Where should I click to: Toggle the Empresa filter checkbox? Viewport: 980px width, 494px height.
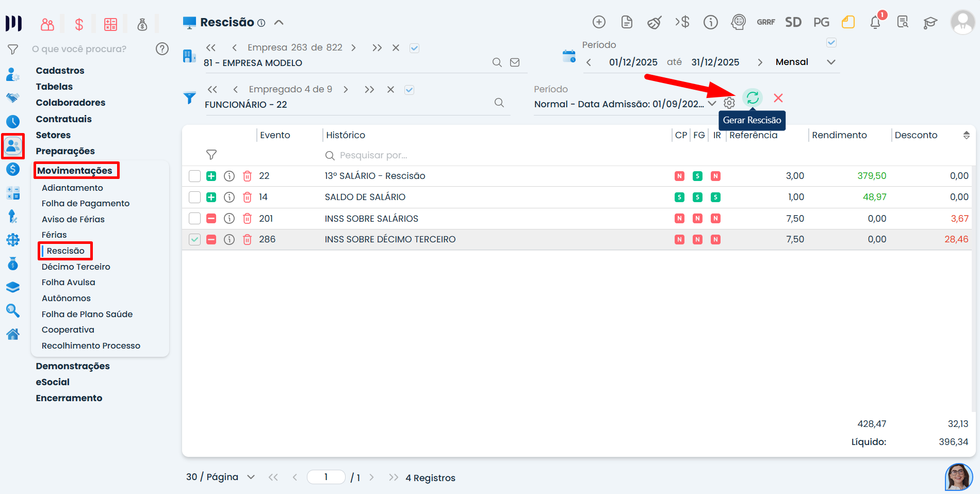click(x=414, y=48)
